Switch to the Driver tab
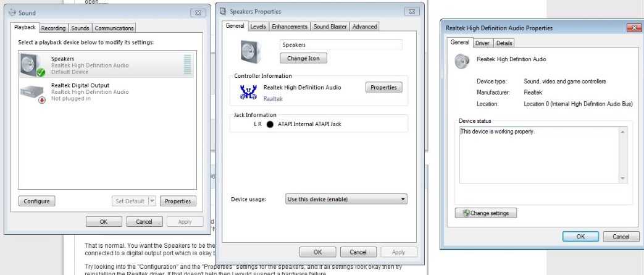 pos(482,43)
